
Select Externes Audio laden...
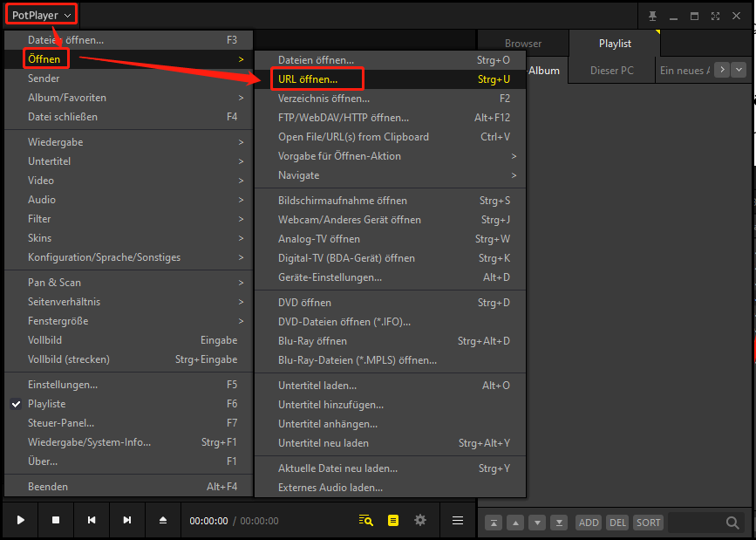390,488
